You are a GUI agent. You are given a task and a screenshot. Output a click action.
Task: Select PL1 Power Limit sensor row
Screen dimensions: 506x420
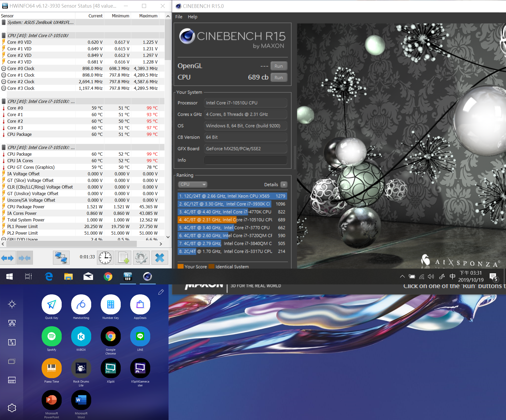point(82,226)
